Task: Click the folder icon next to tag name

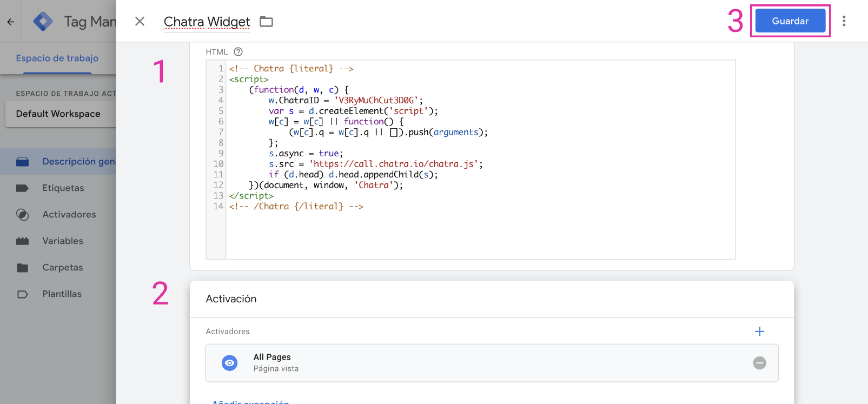Action: coord(266,22)
